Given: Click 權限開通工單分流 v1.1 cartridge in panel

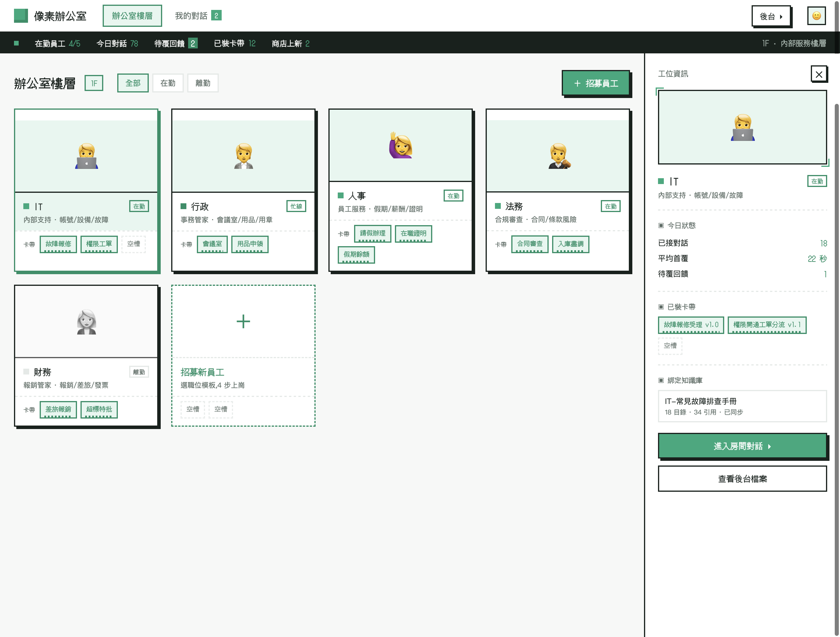Looking at the screenshot, I should click(767, 325).
